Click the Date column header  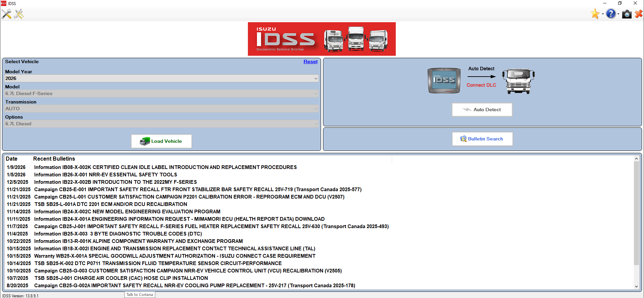11,159
